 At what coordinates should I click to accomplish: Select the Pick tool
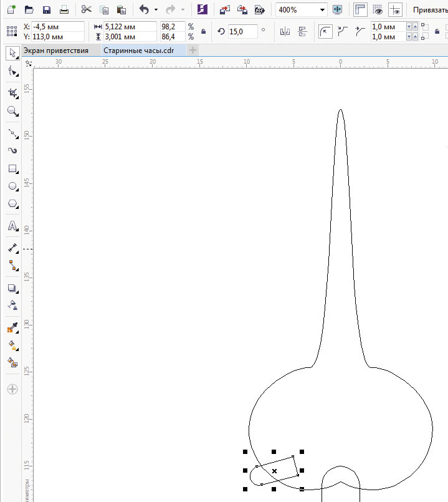pyautogui.click(x=12, y=53)
